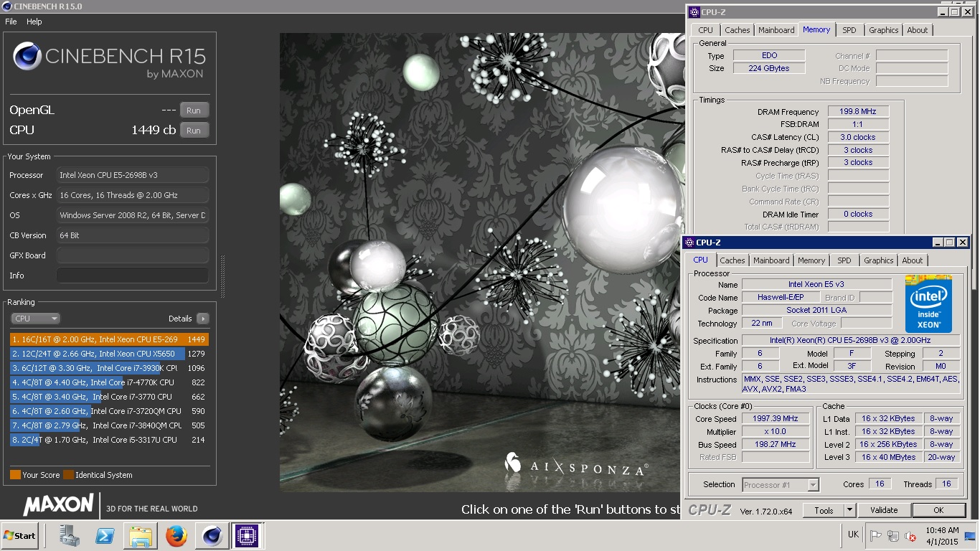Click the Cinebench R15 logo icon

coord(27,56)
